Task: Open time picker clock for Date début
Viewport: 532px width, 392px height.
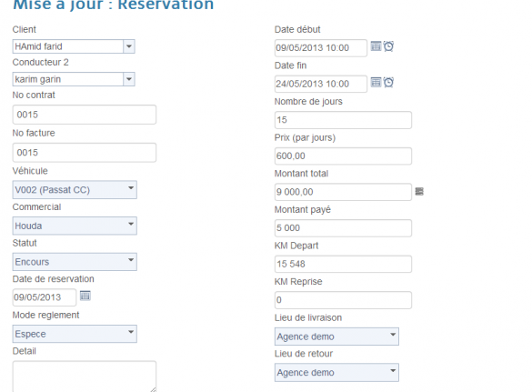Action: tap(388, 46)
